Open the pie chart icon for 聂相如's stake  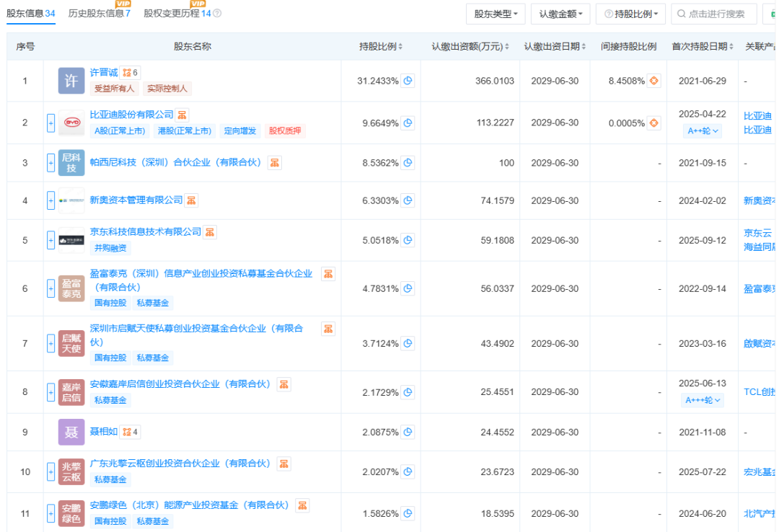[x=408, y=432]
